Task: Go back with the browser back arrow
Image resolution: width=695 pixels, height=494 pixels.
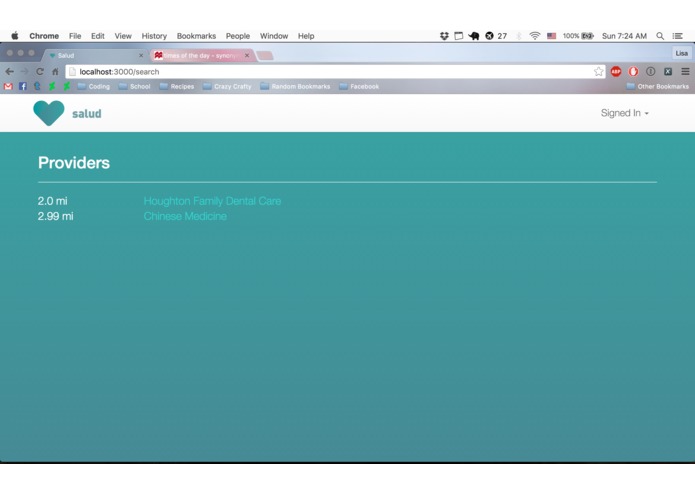Action: coord(9,71)
